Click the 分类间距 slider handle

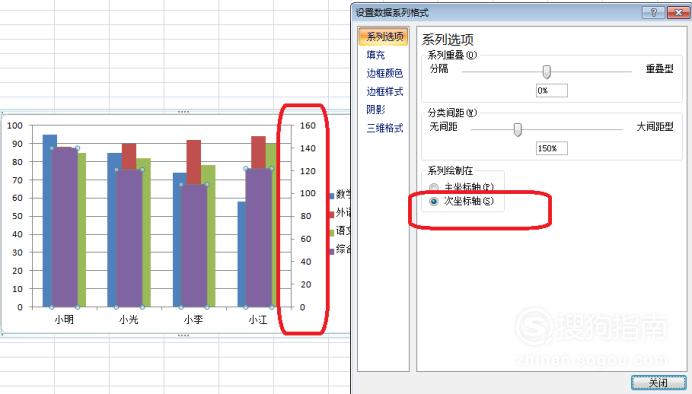coord(518,130)
